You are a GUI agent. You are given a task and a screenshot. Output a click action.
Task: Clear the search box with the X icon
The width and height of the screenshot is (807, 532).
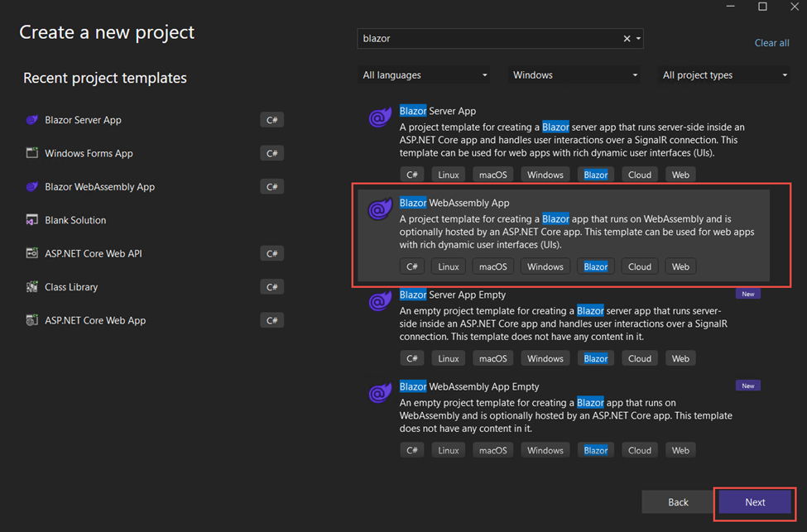(627, 39)
